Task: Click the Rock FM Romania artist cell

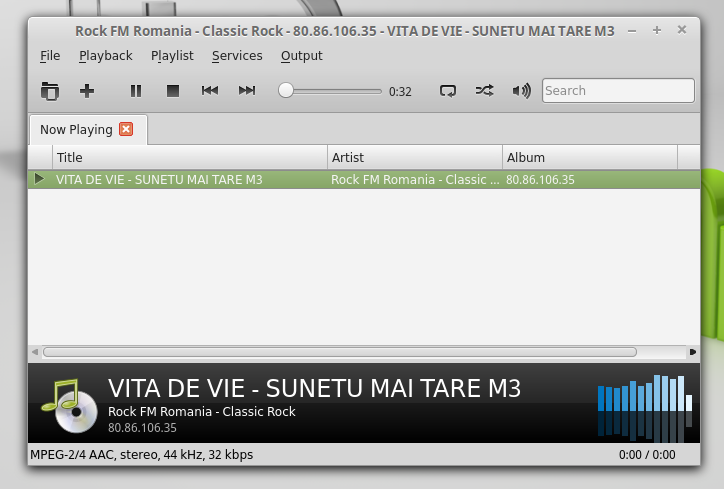Action: tap(415, 180)
